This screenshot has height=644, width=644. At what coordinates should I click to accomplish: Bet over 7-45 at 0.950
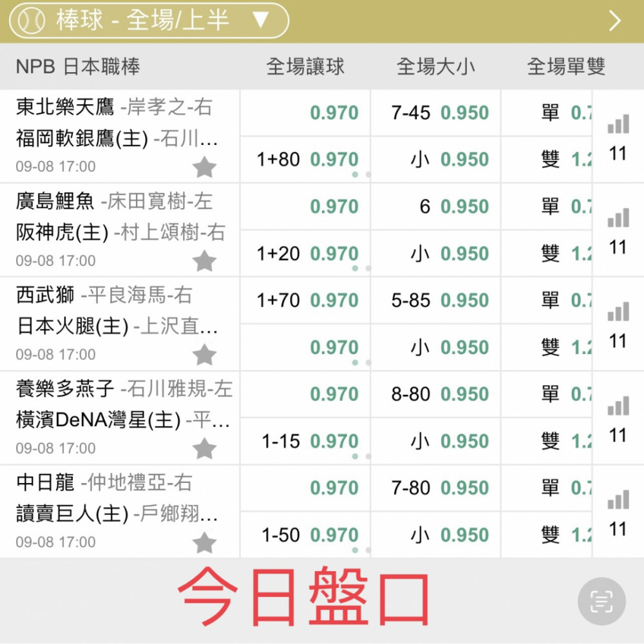click(435, 113)
